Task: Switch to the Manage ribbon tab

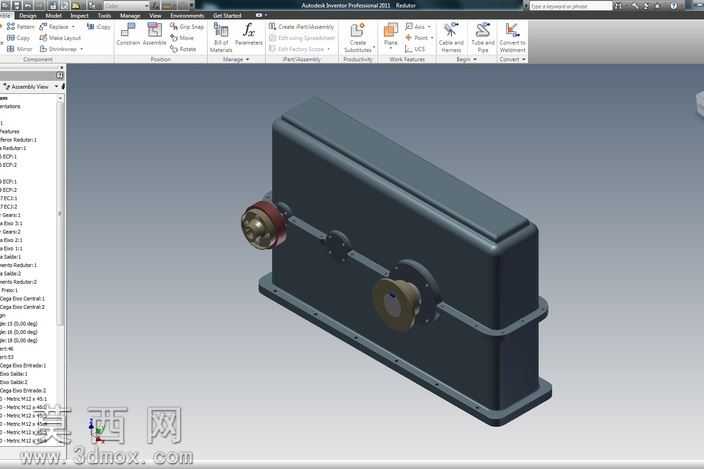Action: (130, 15)
